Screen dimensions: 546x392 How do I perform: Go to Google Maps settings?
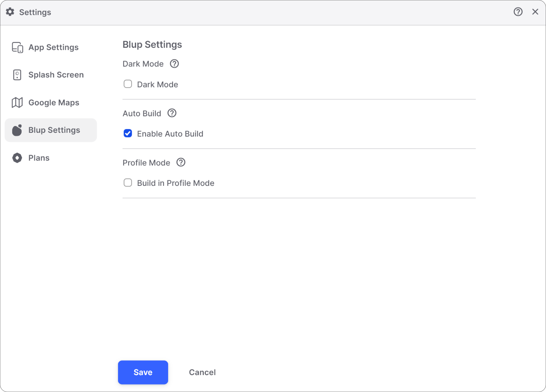[x=54, y=103]
